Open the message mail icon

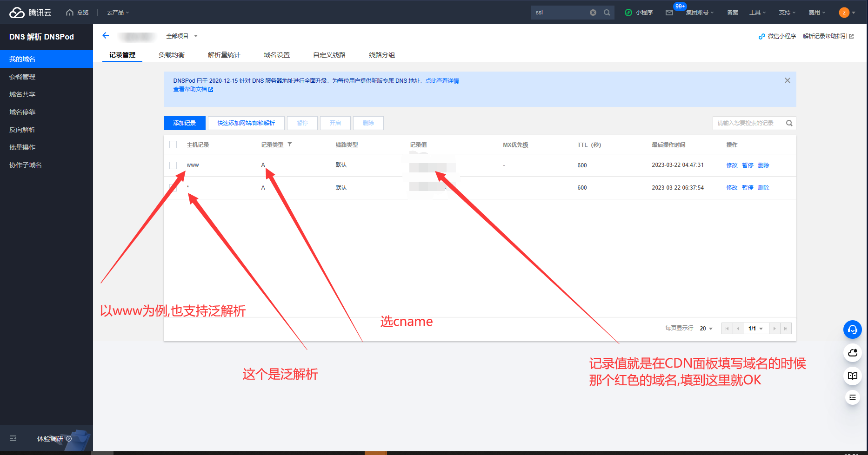coord(669,13)
